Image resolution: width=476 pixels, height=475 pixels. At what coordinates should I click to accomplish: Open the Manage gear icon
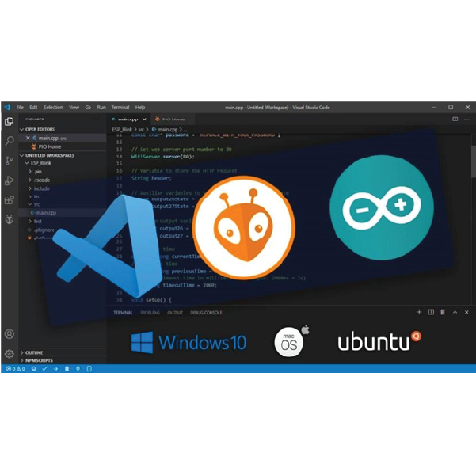click(10, 354)
